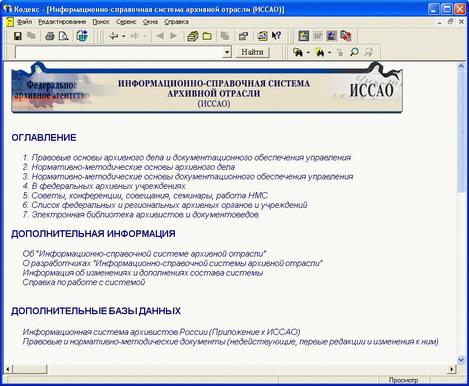The width and height of the screenshot is (469, 386).
Task: Click the What's This help pointer icon
Action: (x=276, y=36)
